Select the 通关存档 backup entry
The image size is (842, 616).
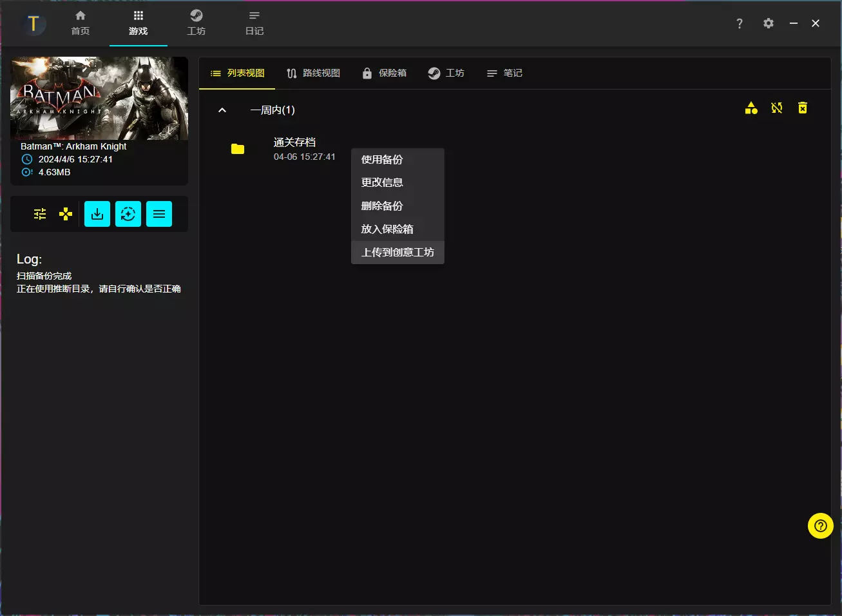(x=294, y=142)
